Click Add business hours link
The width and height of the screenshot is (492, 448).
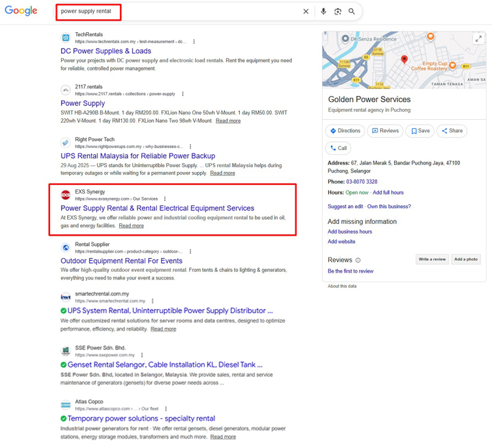tap(350, 232)
